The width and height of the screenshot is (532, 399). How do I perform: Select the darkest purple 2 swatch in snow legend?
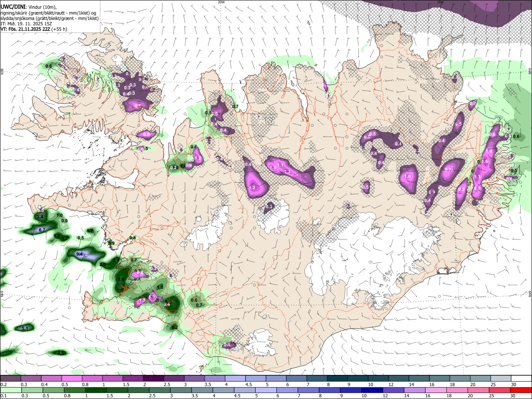click(x=153, y=378)
